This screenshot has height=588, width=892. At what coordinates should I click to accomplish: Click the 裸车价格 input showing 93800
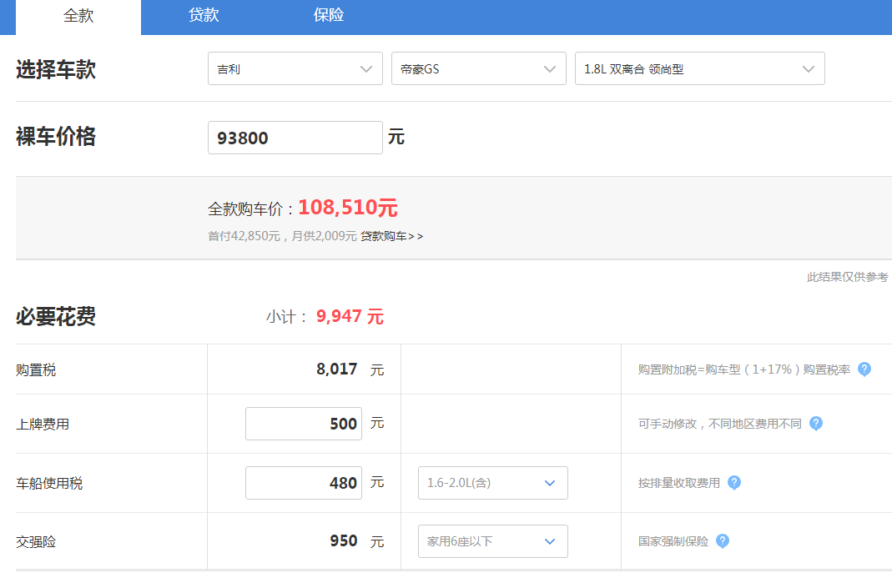pyautogui.click(x=295, y=138)
